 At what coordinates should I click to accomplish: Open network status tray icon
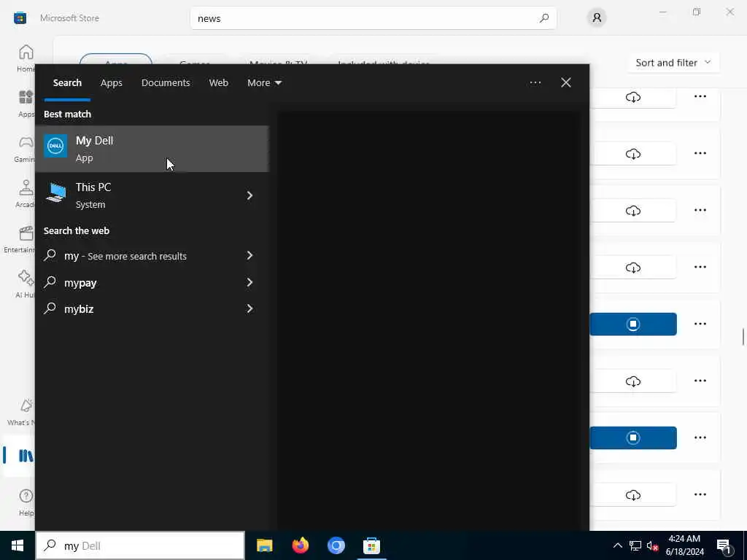tap(635, 545)
